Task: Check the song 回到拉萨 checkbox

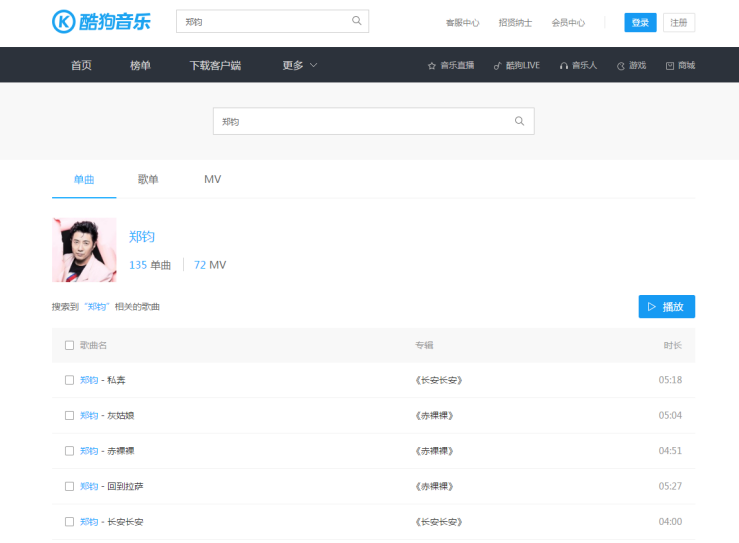Action: [69, 486]
